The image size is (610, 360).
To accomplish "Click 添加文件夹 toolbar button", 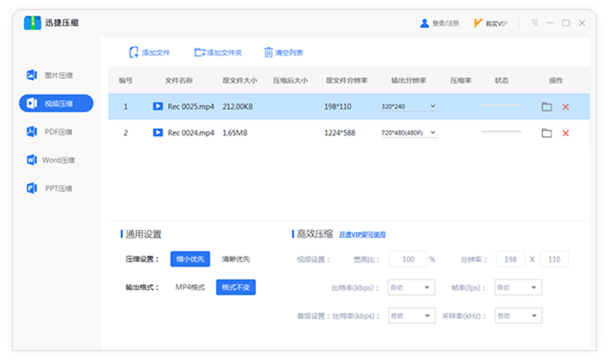I will (x=218, y=52).
